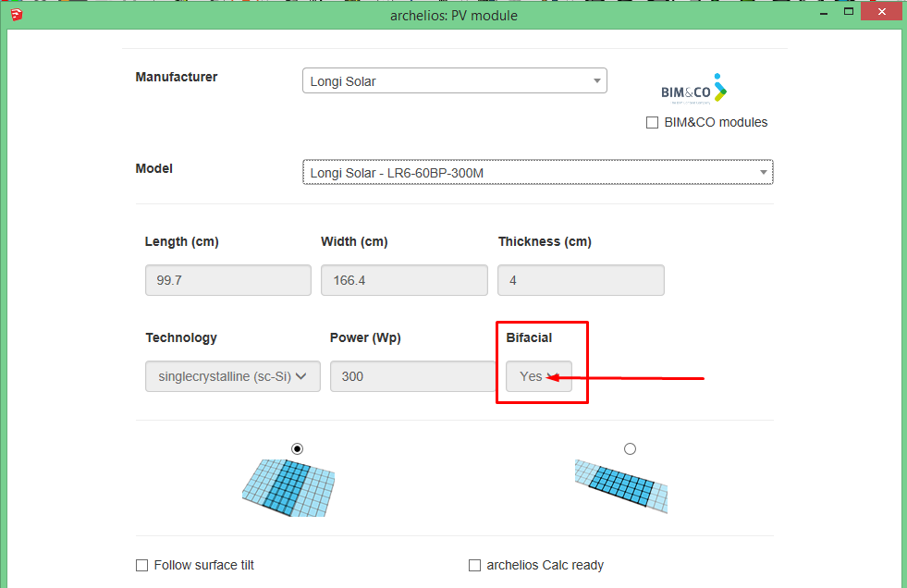907x588 pixels.
Task: Minimize the archelios PV module window
Action: tap(824, 13)
